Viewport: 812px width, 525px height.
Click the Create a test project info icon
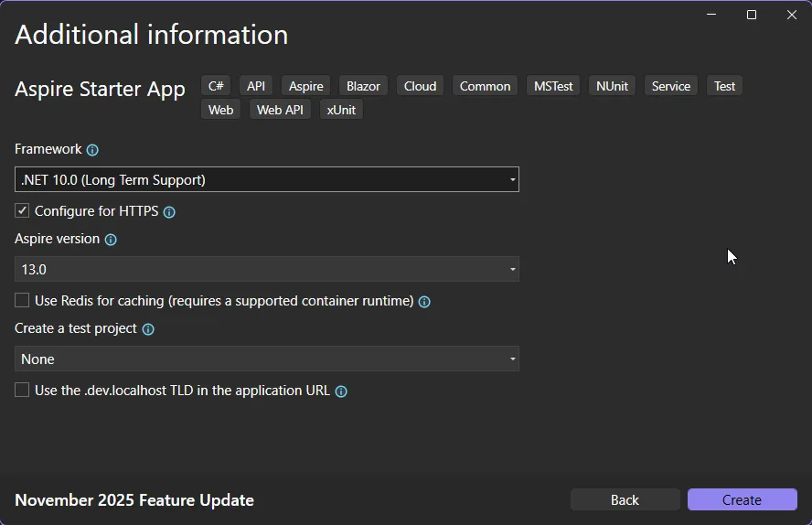pos(148,329)
